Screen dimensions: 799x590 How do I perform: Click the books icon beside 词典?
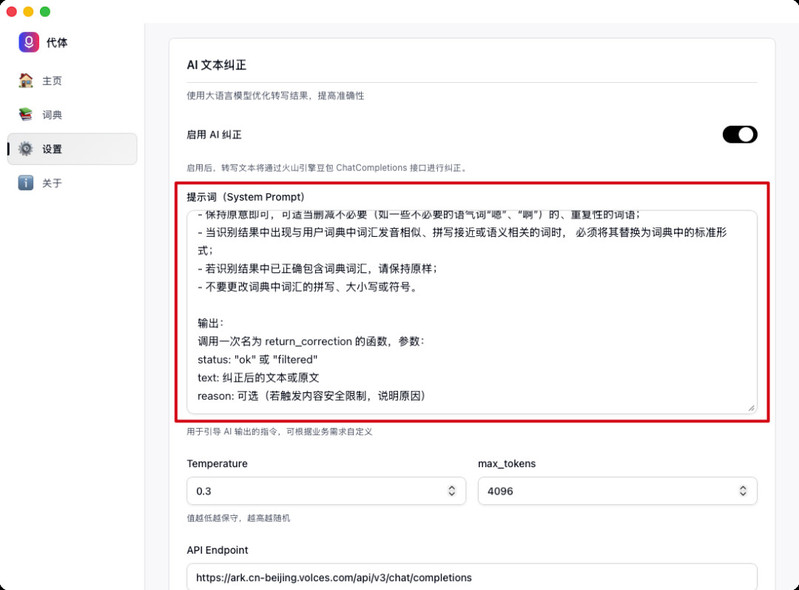[x=26, y=115]
